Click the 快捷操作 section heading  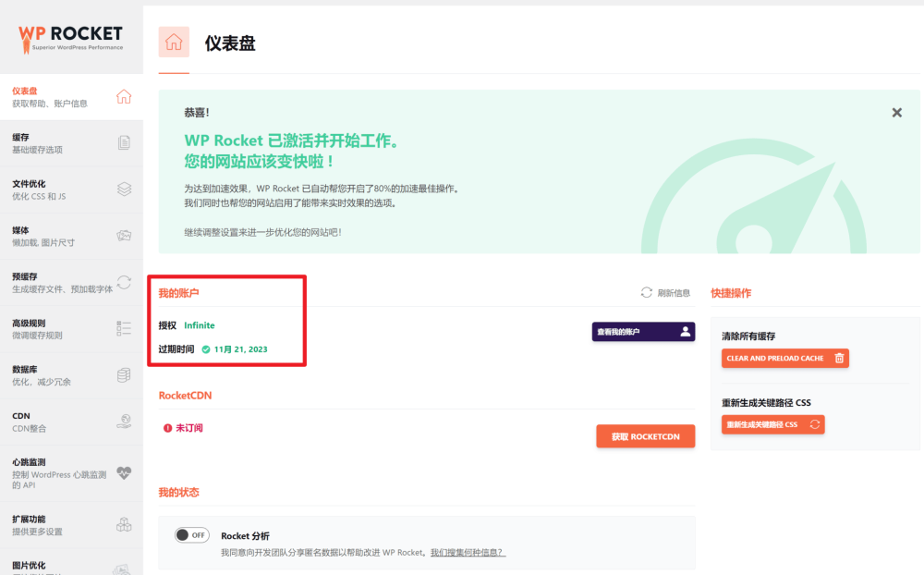pyautogui.click(x=731, y=293)
